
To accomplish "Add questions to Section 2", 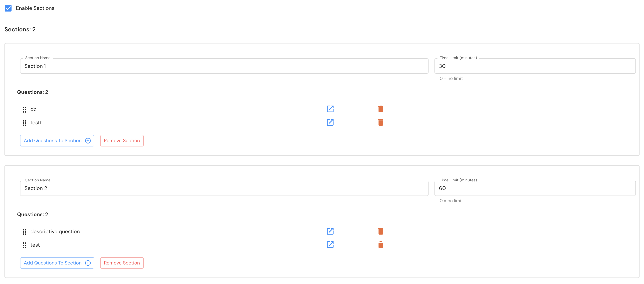I will pyautogui.click(x=57, y=263).
